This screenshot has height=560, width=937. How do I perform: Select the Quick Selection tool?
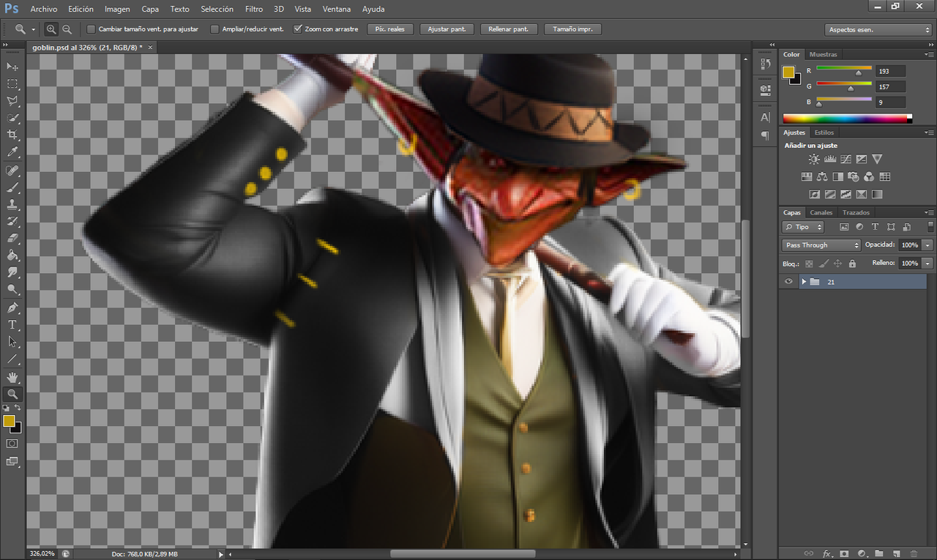pos(12,118)
